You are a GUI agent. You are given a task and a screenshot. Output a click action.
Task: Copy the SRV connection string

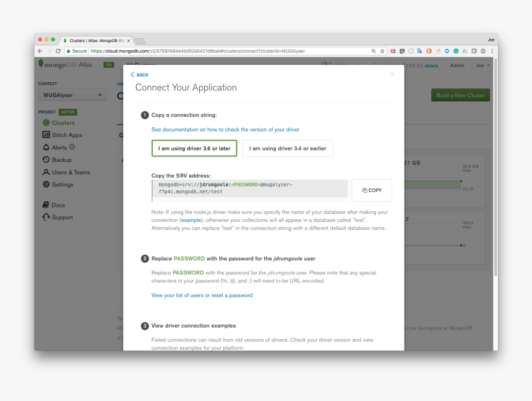pos(372,190)
